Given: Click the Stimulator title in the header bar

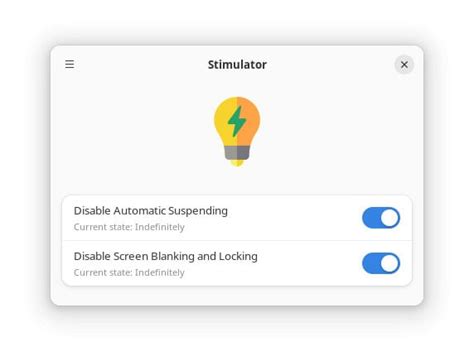Looking at the screenshot, I should click(237, 64).
